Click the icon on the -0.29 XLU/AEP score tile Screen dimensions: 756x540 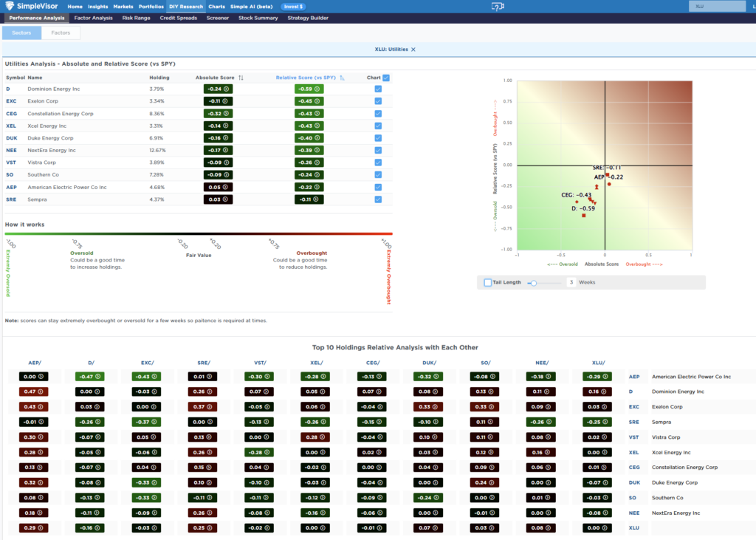(x=605, y=376)
